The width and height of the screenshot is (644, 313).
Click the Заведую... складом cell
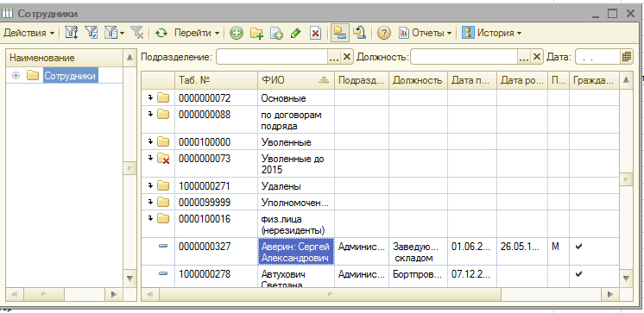pyautogui.click(x=418, y=252)
